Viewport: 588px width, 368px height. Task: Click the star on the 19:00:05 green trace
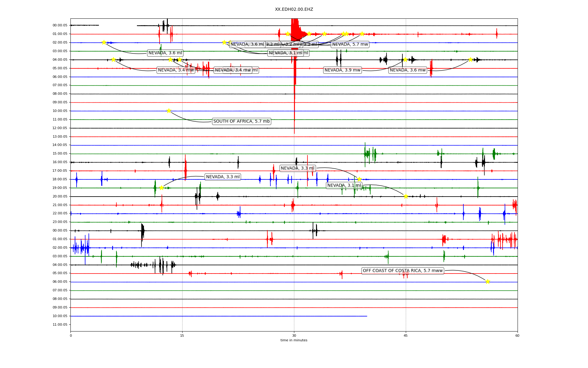coord(161,188)
